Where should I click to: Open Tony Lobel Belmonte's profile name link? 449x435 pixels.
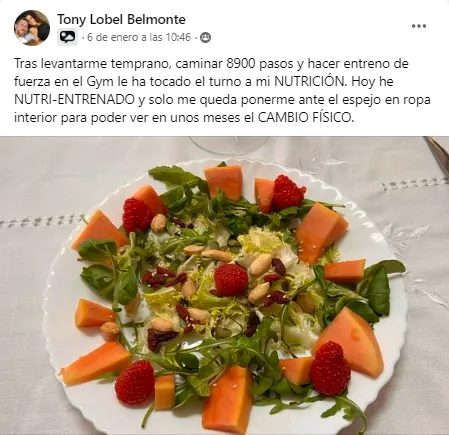click(121, 20)
